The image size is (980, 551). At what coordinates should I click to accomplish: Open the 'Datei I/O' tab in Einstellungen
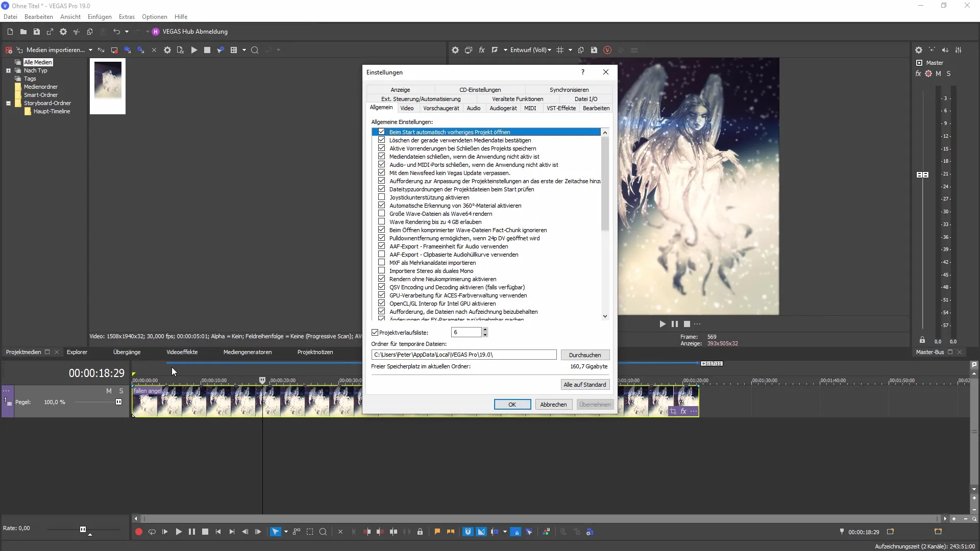[x=585, y=99]
